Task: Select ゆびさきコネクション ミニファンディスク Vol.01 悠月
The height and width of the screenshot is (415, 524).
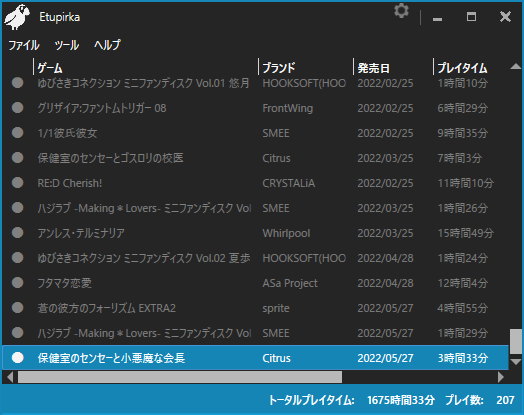Action: [x=144, y=83]
